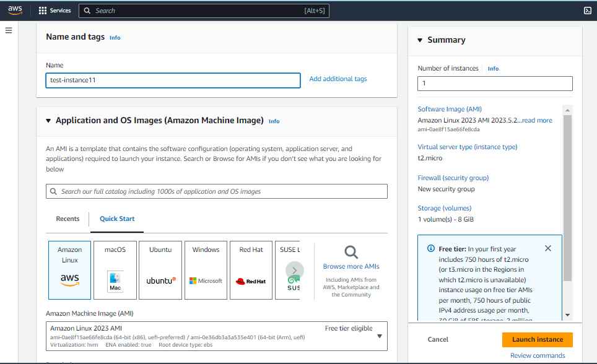Screen dimensions: 597x364
Task: Collapse the Application and OS Images section
Action: click(48, 121)
